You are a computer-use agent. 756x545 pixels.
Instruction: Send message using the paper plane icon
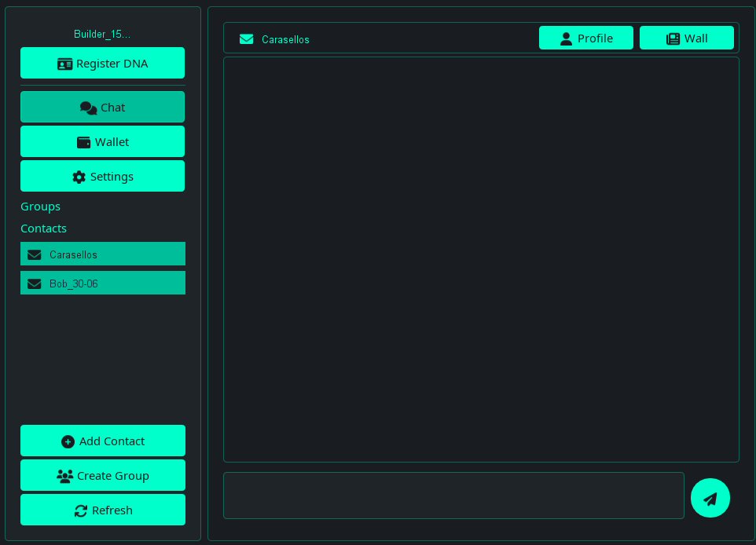710,498
